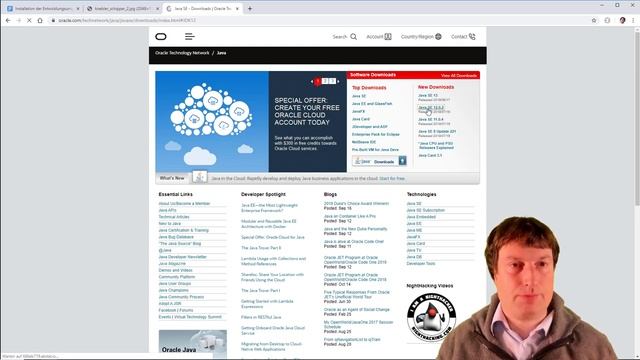Image resolution: width=640 pixels, height=360 pixels.
Task: Open Java EE and GlassFish link
Action: click(x=372, y=104)
